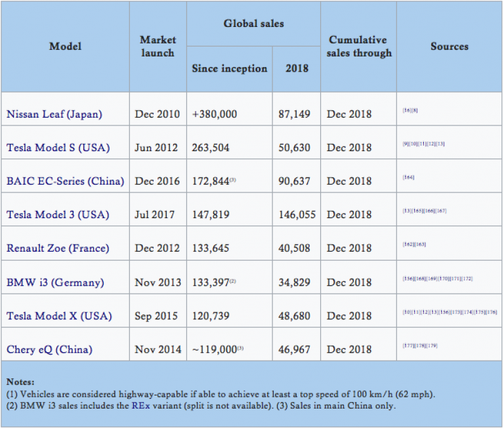Click citation [177] in Chery eQ row
Viewport: 504px width, 429px height.
click(408, 345)
